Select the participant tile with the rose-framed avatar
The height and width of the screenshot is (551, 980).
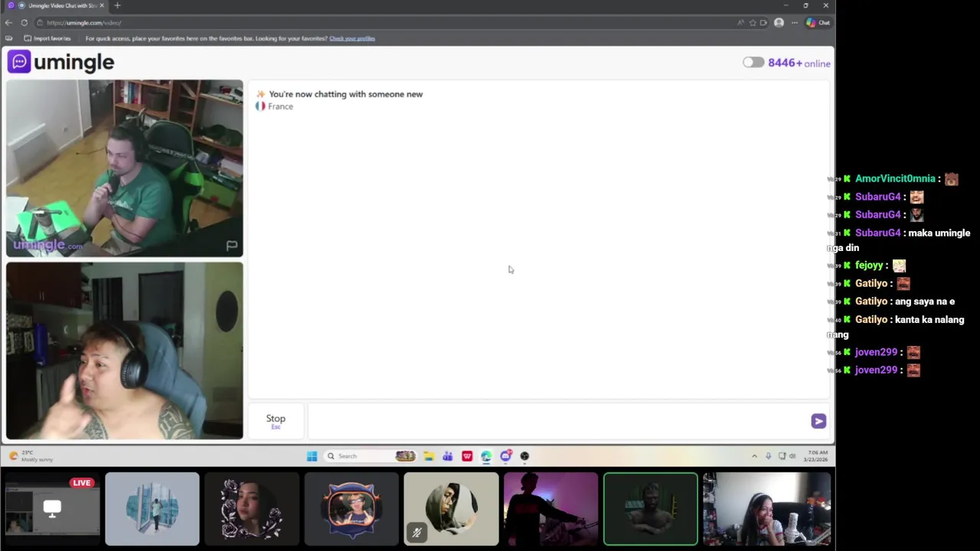pyautogui.click(x=252, y=509)
